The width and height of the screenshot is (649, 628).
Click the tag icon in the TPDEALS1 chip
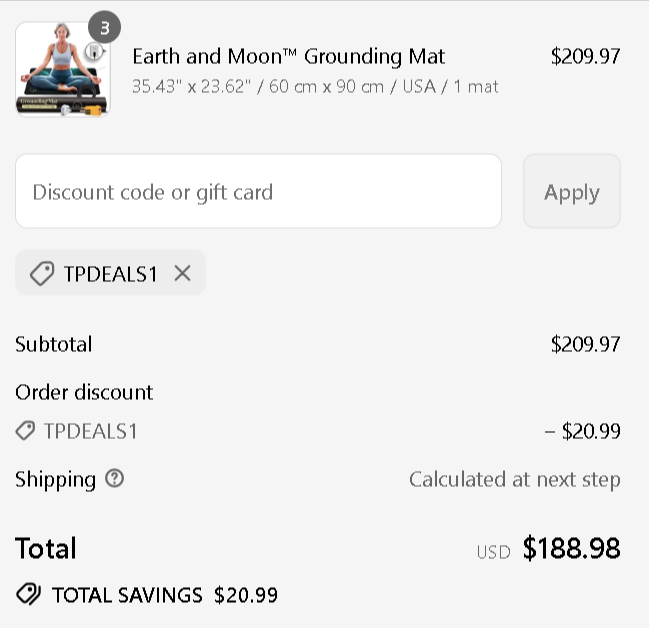point(42,273)
